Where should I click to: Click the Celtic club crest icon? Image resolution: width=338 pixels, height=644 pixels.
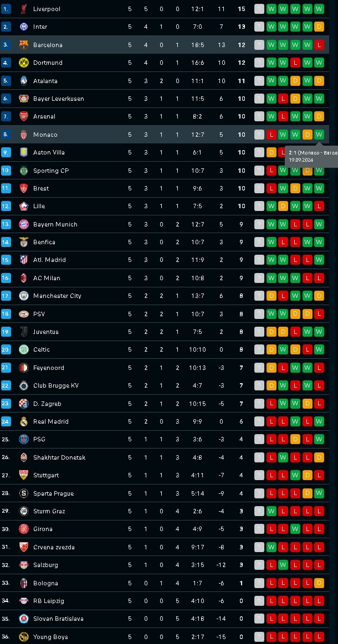click(x=24, y=349)
